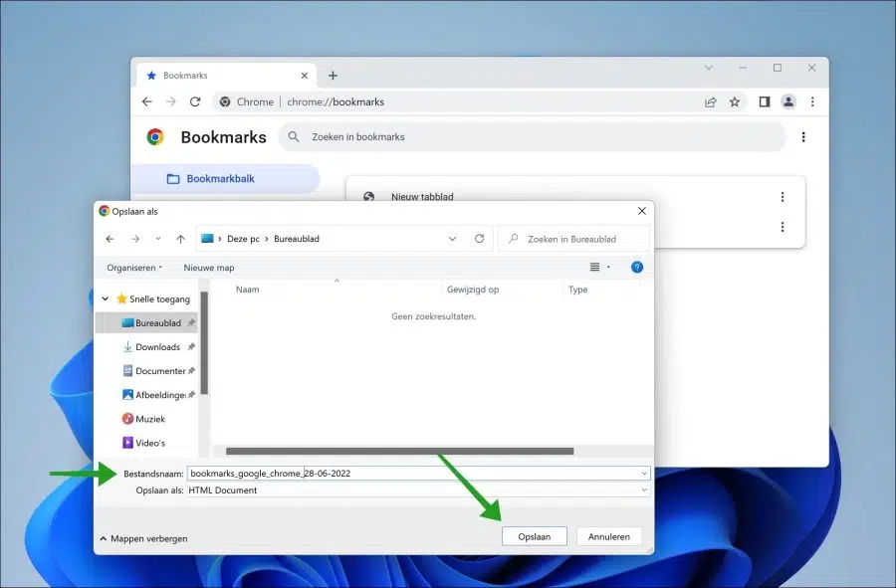
Task: Open the view options dropdown arrow
Action: tap(608, 268)
